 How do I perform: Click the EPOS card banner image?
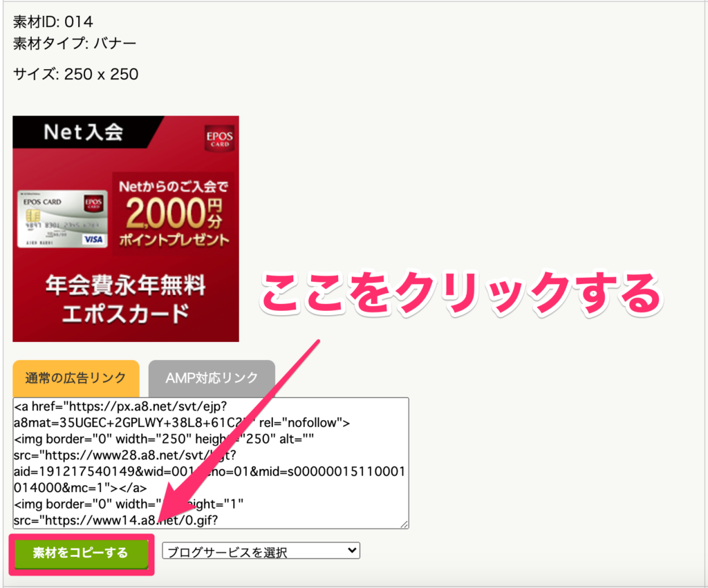(x=126, y=229)
